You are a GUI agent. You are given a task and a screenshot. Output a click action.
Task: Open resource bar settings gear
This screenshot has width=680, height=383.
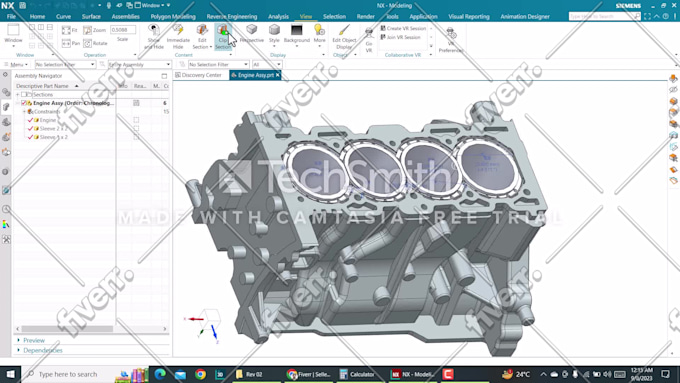[5, 75]
